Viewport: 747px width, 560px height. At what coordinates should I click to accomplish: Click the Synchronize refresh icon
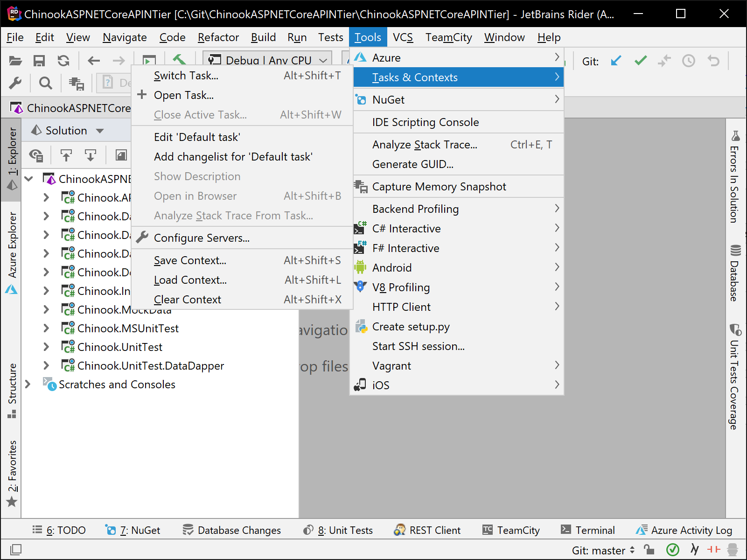pos(63,61)
